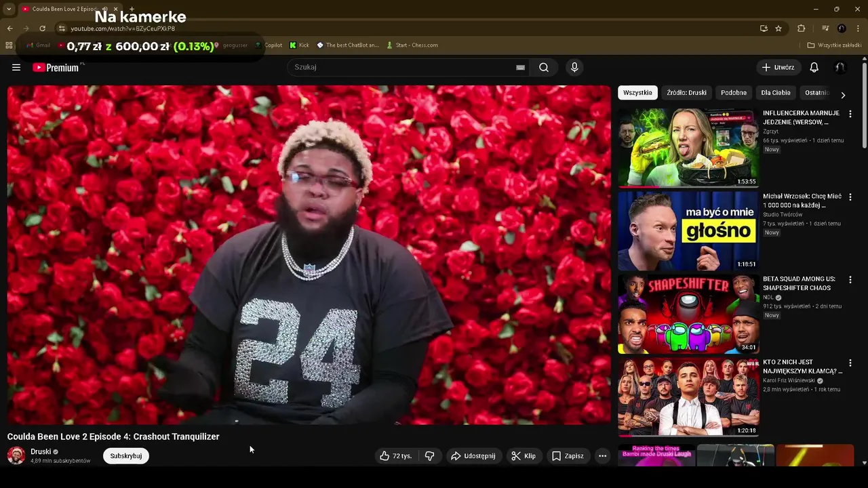
Task: Open the YouTube hamburger guide menu
Action: point(16,67)
